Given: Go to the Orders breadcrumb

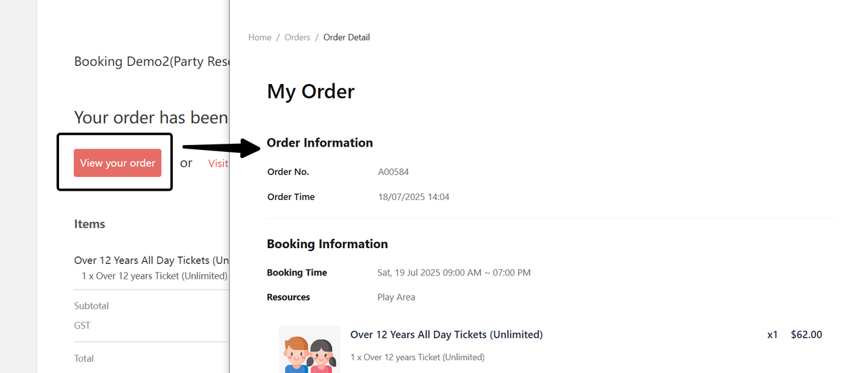Looking at the screenshot, I should click(297, 37).
